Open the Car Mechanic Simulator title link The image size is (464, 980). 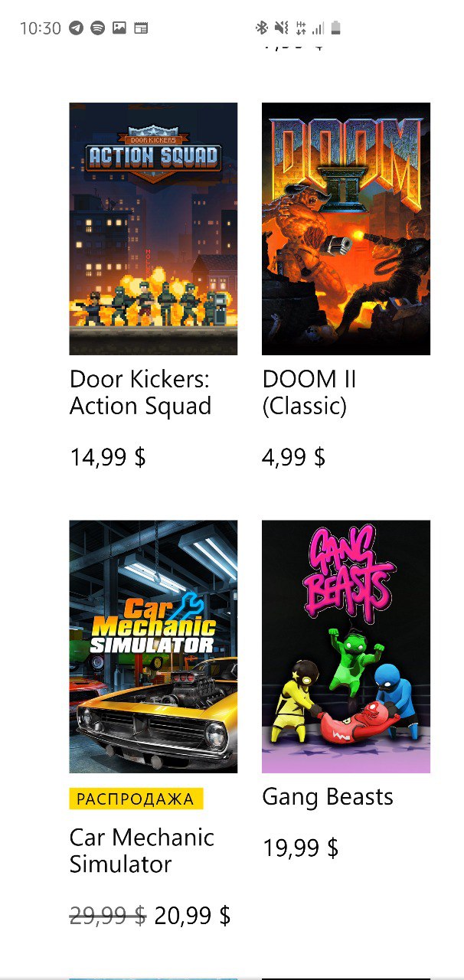(142, 851)
